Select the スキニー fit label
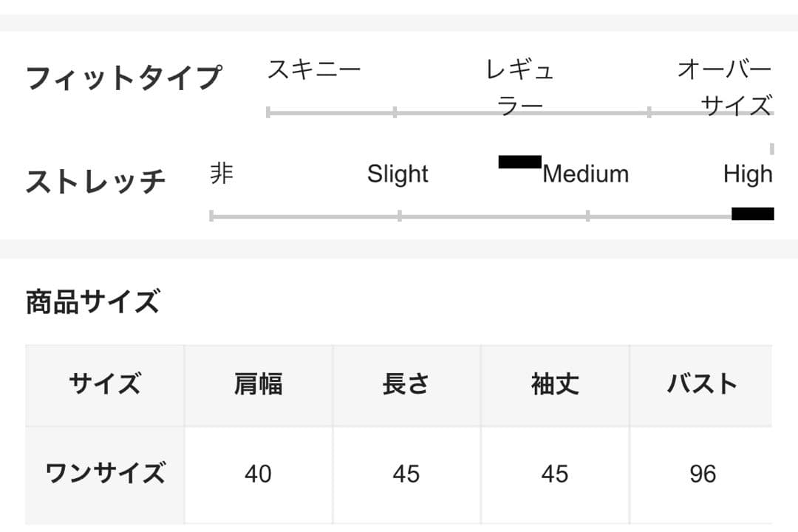The height and width of the screenshot is (532, 798). coord(314,69)
